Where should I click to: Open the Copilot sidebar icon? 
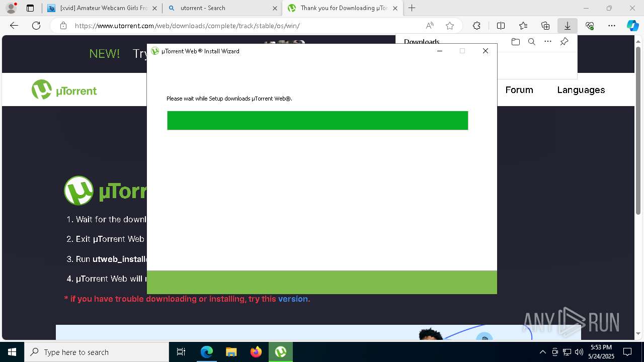click(x=632, y=26)
